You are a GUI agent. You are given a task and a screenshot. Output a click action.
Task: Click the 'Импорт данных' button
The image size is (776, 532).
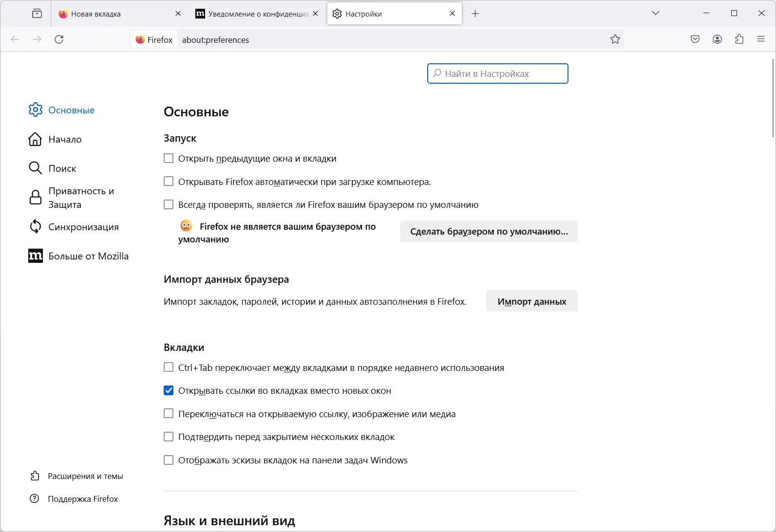pos(531,302)
